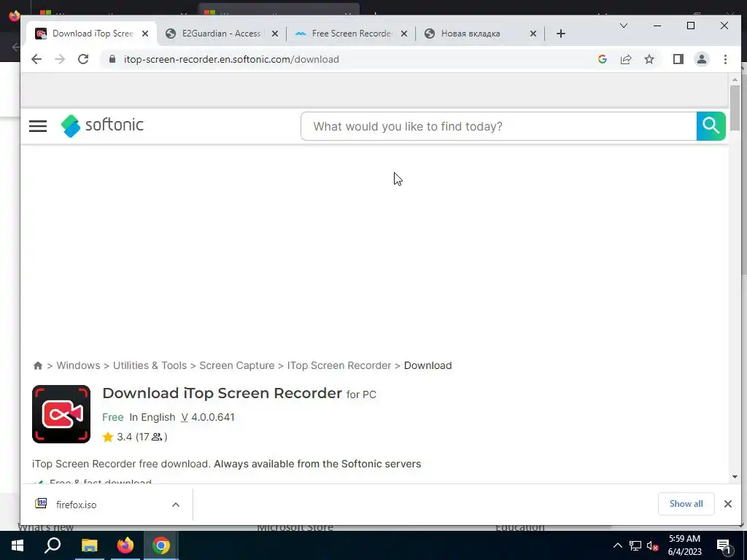Click Show all downloads button
The width and height of the screenshot is (747, 560).
[686, 504]
